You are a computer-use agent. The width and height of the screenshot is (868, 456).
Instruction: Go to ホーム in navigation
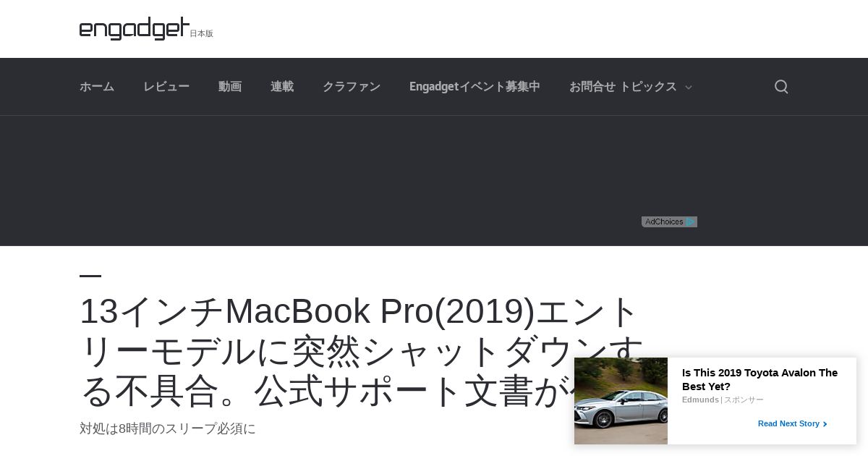tap(97, 87)
